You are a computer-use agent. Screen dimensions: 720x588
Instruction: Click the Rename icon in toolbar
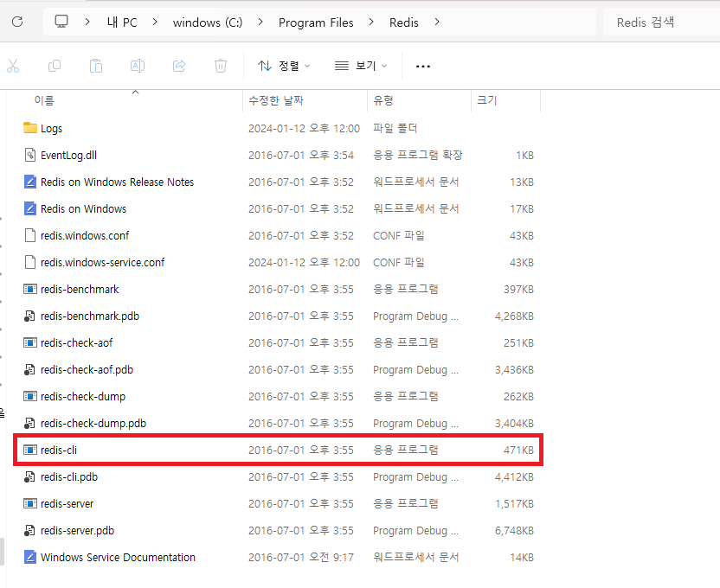click(138, 66)
